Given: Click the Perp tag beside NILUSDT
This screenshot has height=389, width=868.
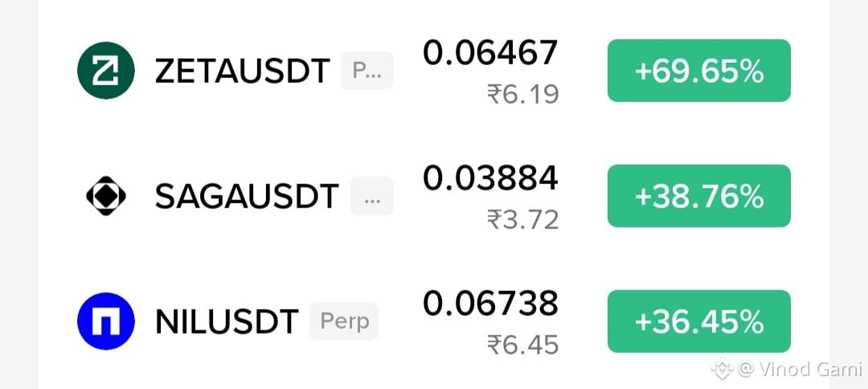Looking at the screenshot, I should click(x=344, y=321).
